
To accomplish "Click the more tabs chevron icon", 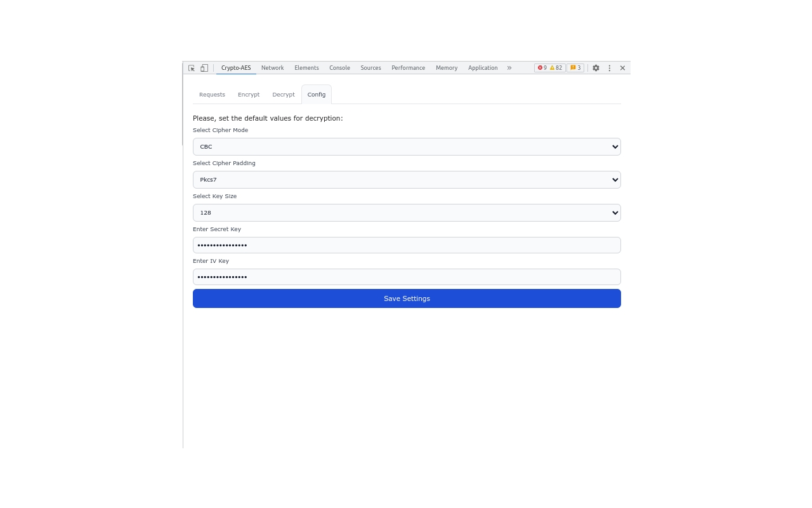I will 509,68.
